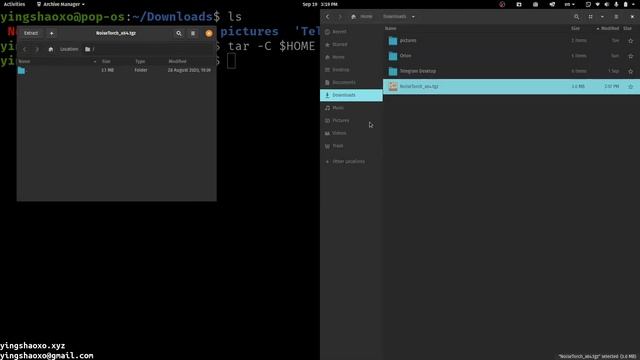640x360 pixels.
Task: Sort Files list by Modified column
Action: 608,29
